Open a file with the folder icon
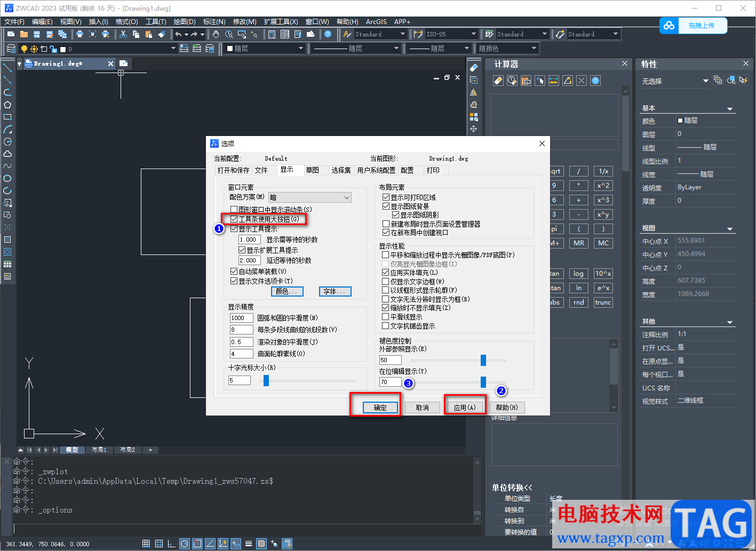Image resolution: width=756 pixels, height=551 pixels. 24,34
